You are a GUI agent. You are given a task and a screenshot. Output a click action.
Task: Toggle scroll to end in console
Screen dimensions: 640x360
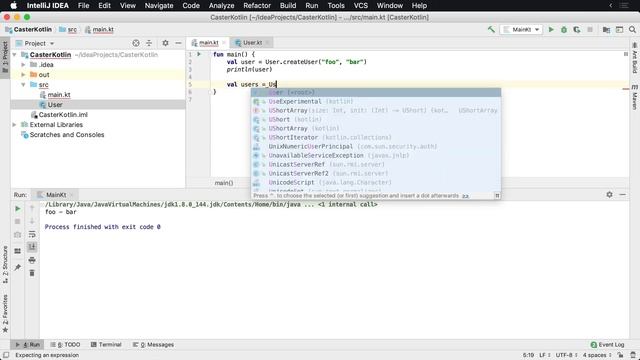[32, 247]
